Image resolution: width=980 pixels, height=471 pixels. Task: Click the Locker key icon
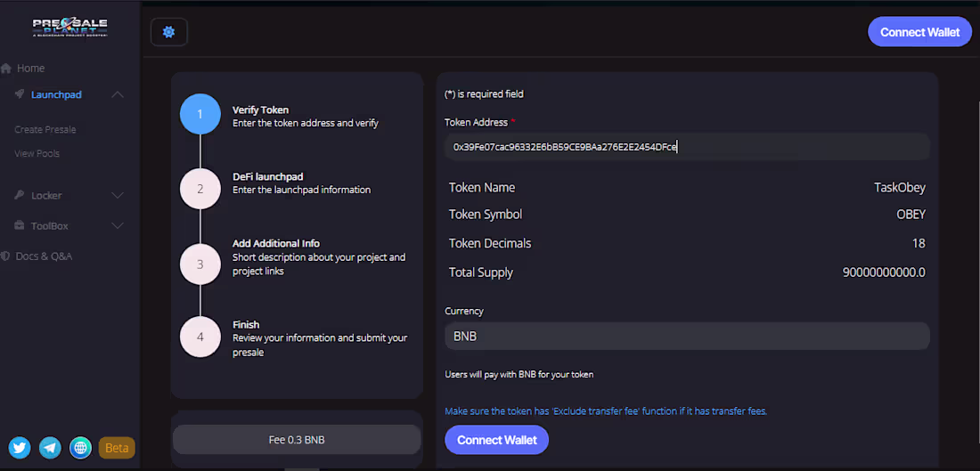[19, 195]
